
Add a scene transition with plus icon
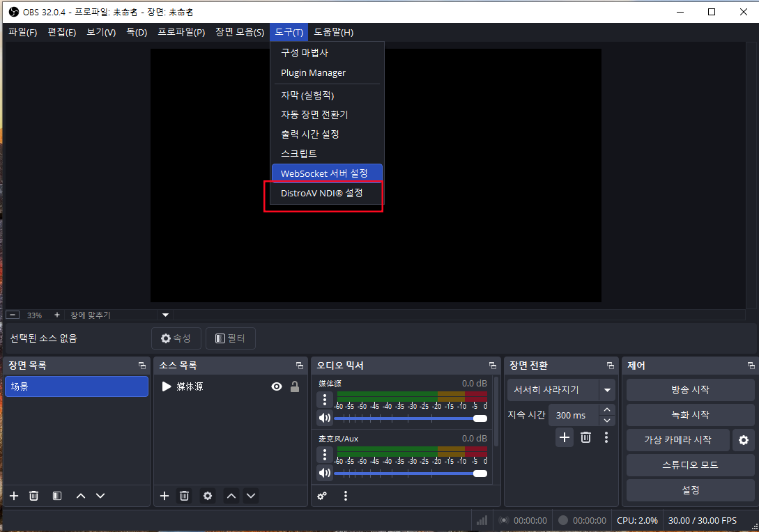pos(565,437)
